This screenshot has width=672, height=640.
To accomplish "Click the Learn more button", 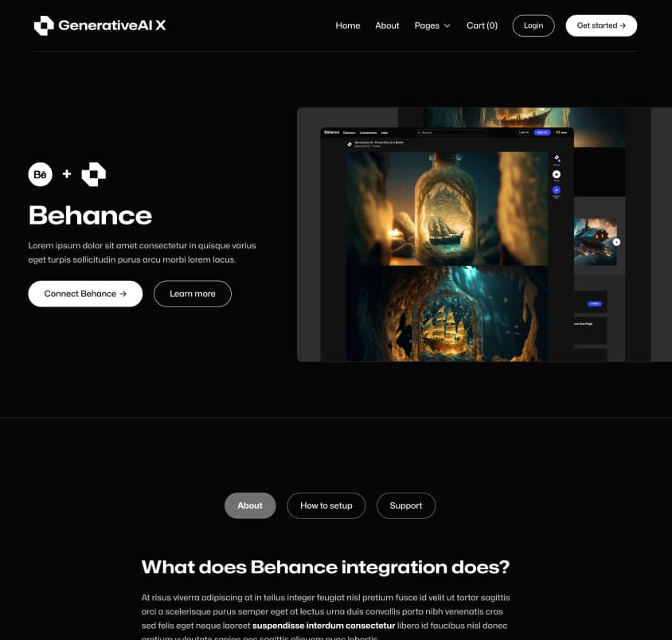I will (193, 294).
